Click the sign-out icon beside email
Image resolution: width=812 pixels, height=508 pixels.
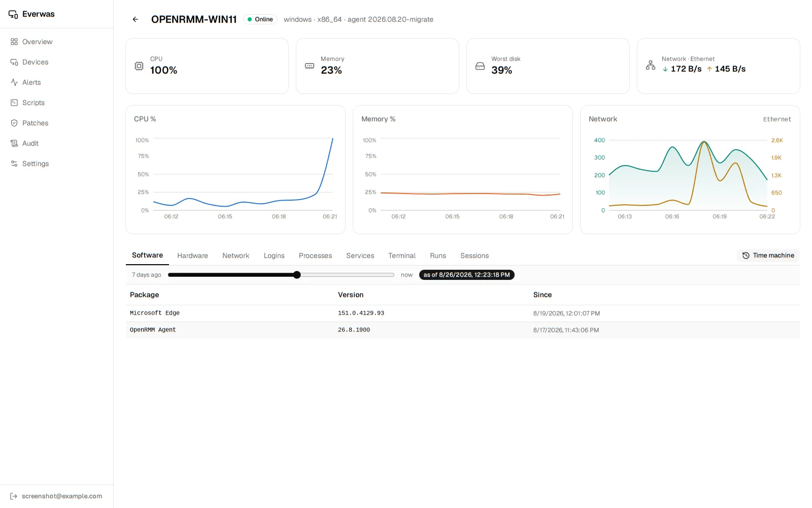[x=14, y=496]
